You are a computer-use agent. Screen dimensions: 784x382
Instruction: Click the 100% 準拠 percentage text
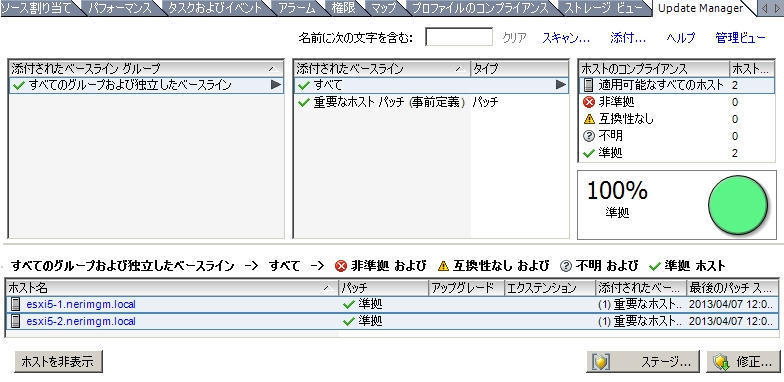[617, 199]
